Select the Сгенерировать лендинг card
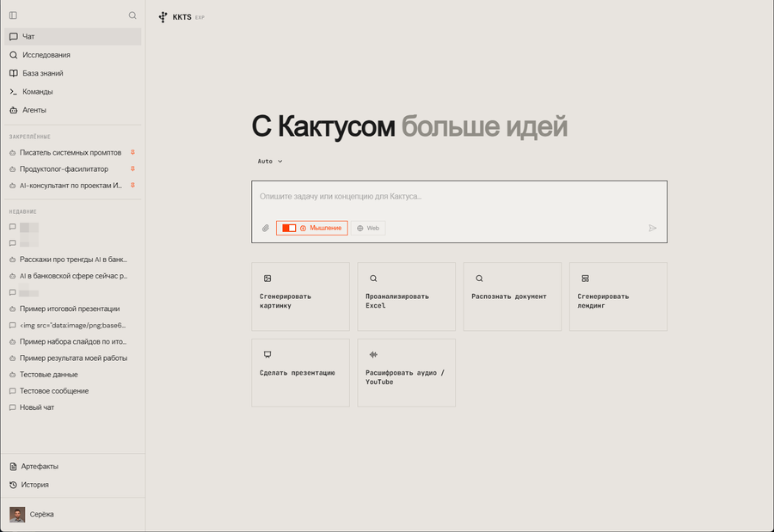The width and height of the screenshot is (774, 532). pyautogui.click(x=618, y=297)
